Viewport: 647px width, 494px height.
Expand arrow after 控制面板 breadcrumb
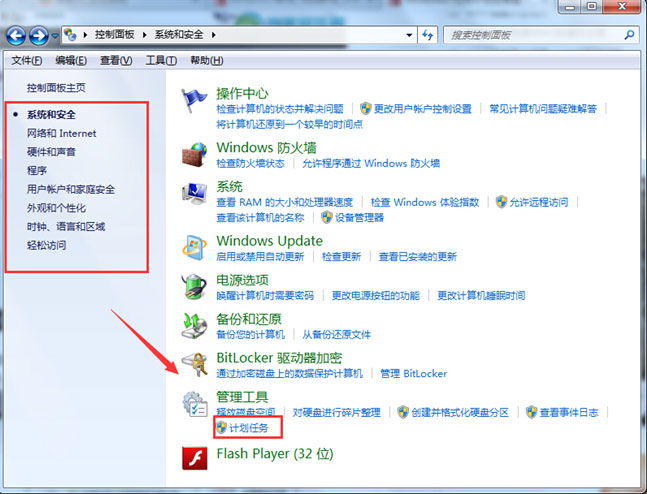[144, 35]
